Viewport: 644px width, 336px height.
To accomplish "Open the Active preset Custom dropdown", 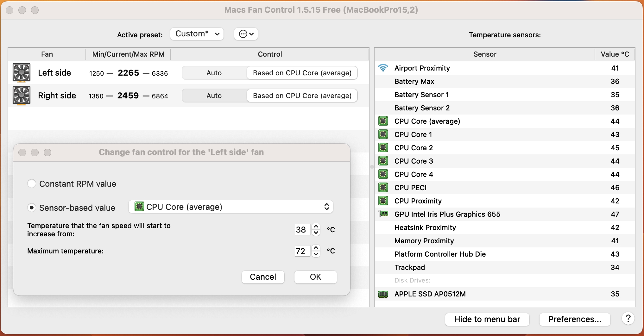I will pyautogui.click(x=197, y=34).
